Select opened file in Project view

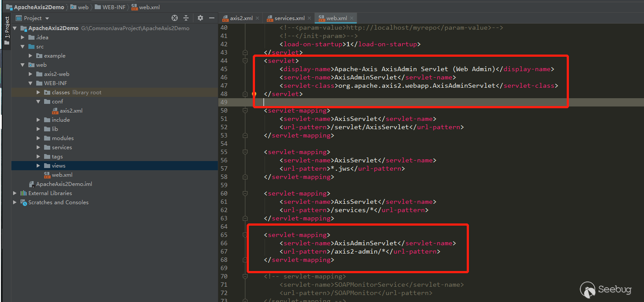point(174,18)
